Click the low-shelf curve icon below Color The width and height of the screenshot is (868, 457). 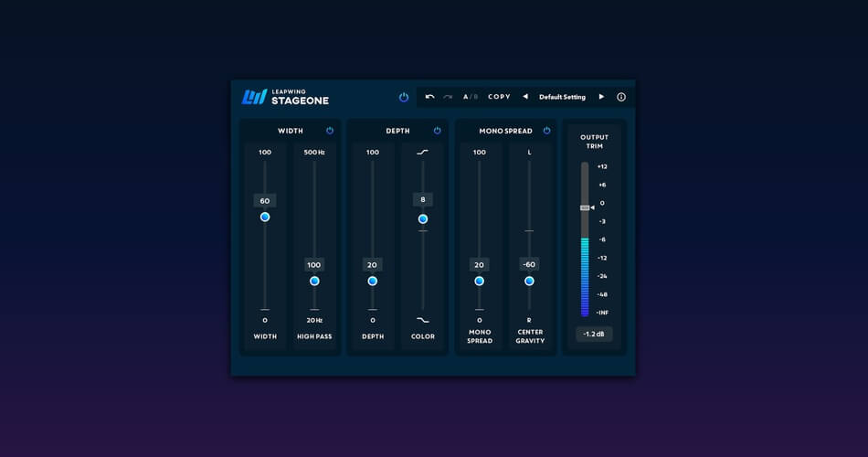pyautogui.click(x=422, y=320)
